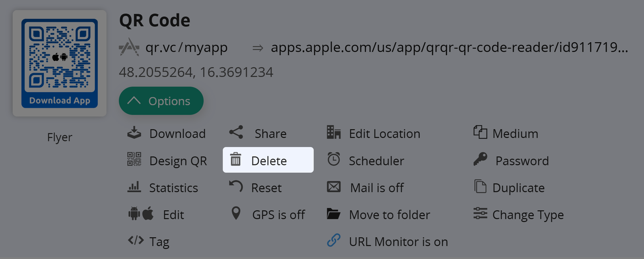Open Design QR via its QR icon
The width and height of the screenshot is (644, 259).
point(134,160)
